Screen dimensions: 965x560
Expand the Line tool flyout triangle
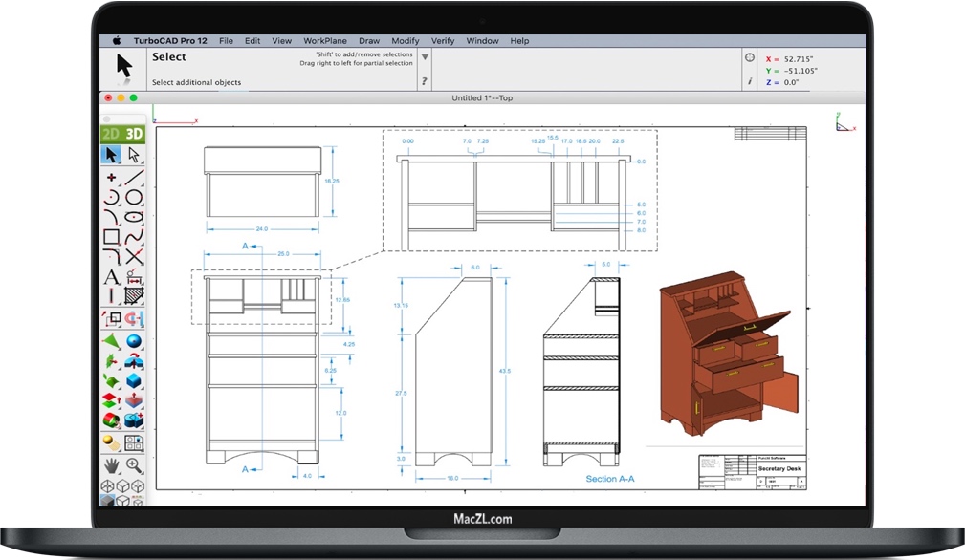(x=141, y=183)
